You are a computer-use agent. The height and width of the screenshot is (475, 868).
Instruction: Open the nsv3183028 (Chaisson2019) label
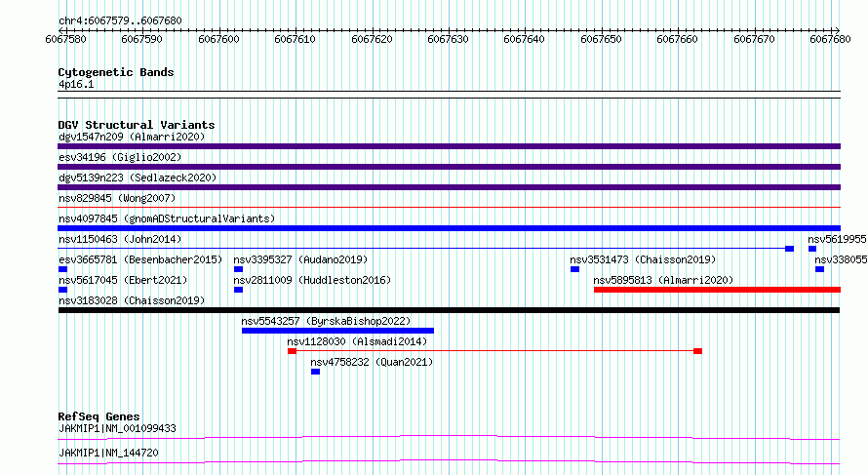pos(132,300)
